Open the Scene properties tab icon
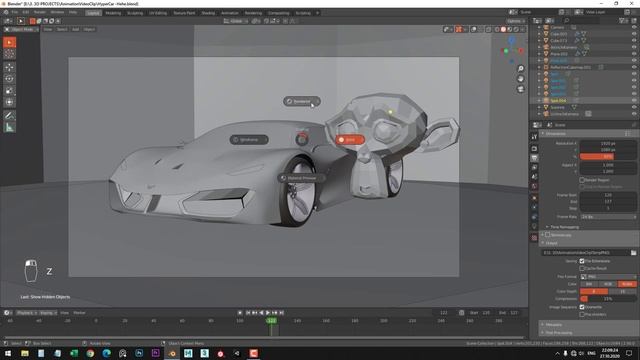640x360 pixels. (534, 177)
